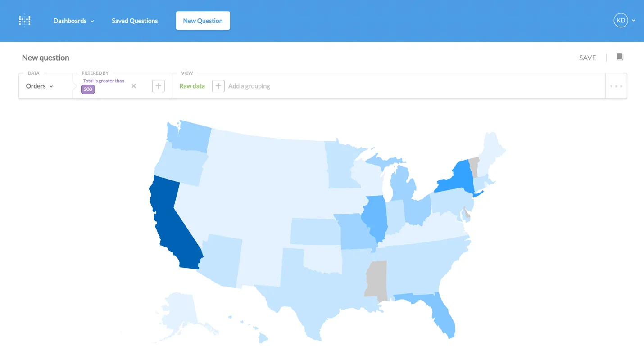Open the KD user avatar
Image resolution: width=644 pixels, height=359 pixels.
[621, 20]
